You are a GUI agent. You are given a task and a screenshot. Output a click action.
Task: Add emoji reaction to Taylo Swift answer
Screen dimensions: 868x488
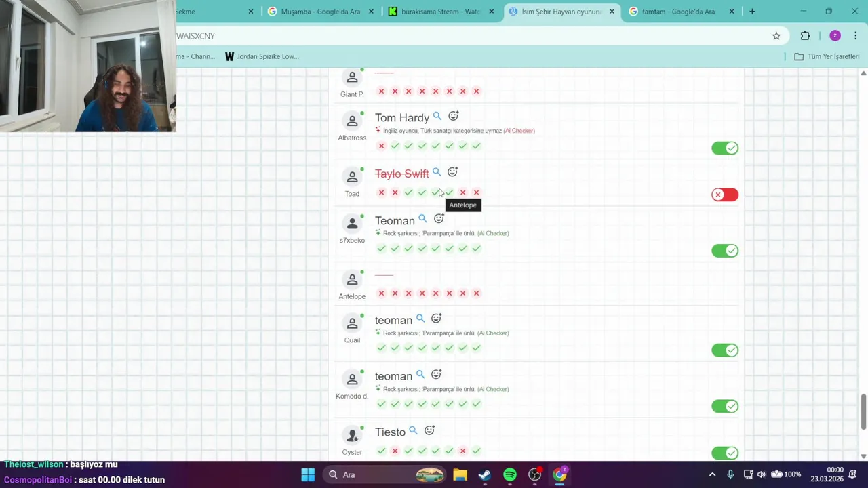(x=452, y=172)
